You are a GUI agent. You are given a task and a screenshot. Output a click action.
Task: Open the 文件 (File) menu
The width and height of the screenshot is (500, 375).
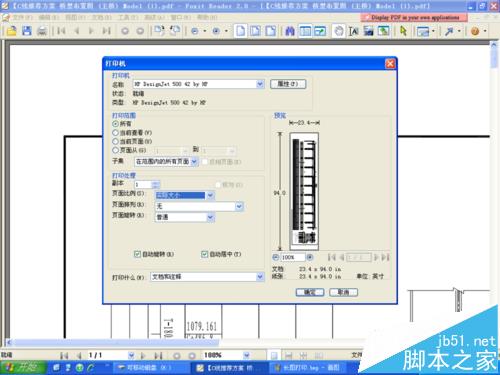click(x=22, y=17)
